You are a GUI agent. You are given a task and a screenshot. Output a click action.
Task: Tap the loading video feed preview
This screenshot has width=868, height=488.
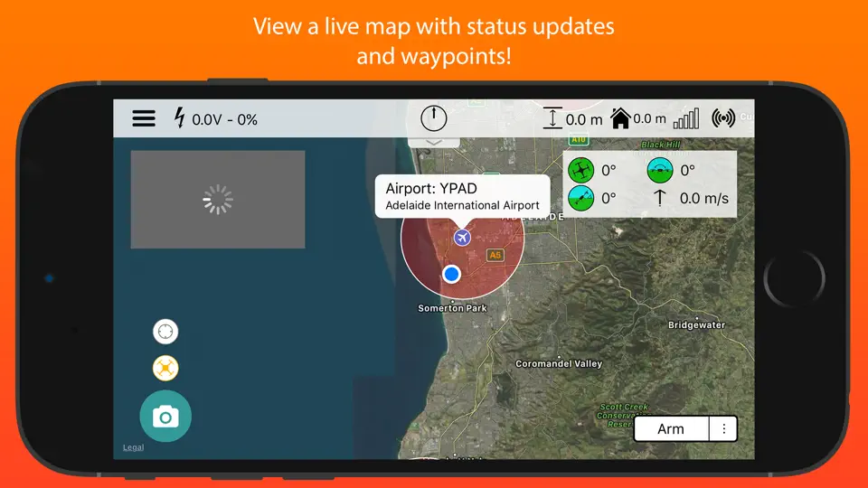pos(218,199)
